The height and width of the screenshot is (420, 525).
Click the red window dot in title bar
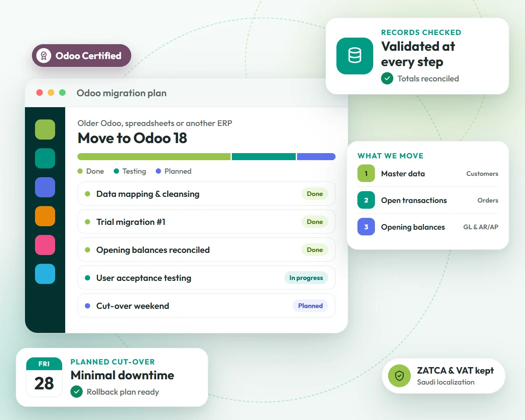click(x=39, y=93)
